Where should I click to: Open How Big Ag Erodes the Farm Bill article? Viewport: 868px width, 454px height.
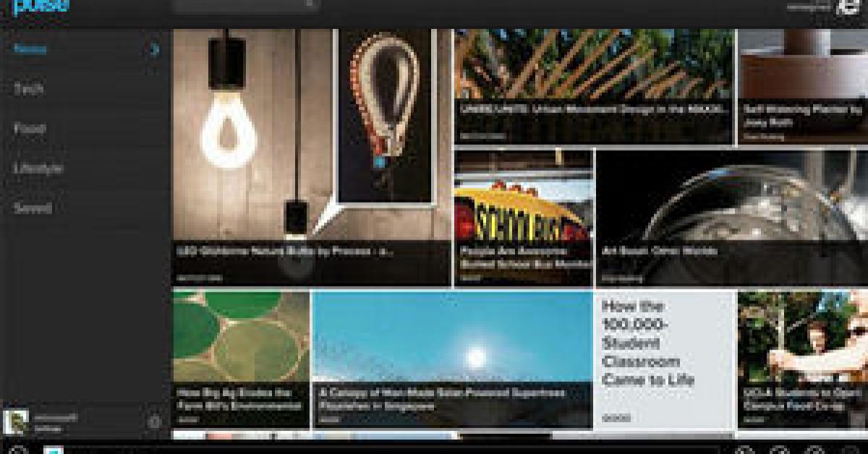pyautogui.click(x=241, y=360)
